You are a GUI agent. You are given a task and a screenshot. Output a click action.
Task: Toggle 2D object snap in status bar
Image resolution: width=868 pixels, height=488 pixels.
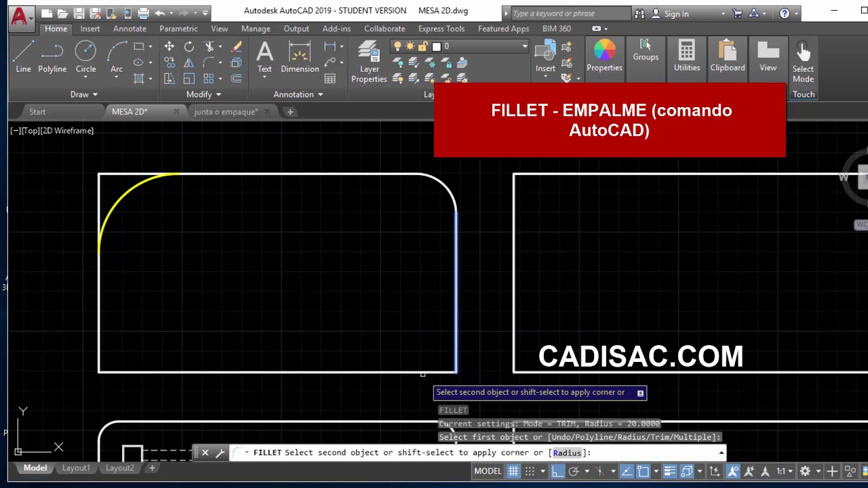(644, 471)
